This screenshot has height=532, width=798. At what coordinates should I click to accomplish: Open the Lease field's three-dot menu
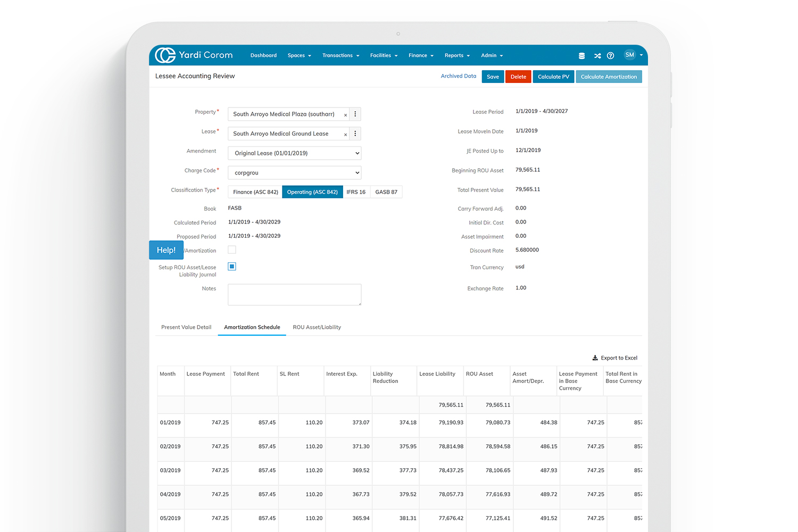click(355, 134)
